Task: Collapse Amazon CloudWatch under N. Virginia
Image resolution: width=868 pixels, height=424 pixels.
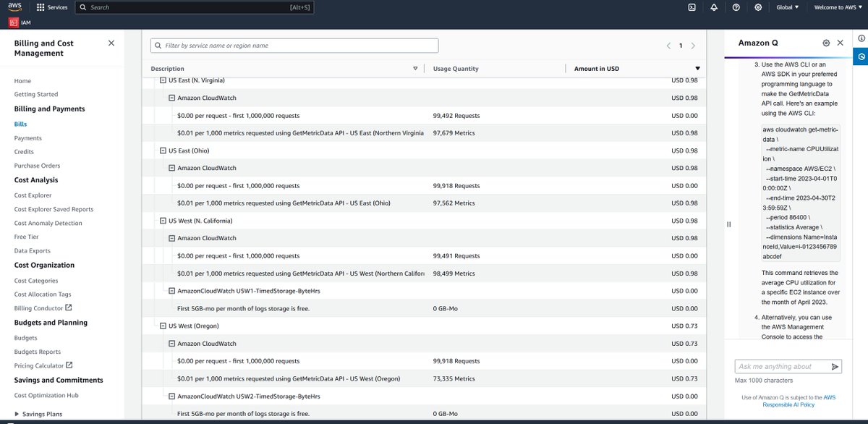Action: tap(171, 98)
